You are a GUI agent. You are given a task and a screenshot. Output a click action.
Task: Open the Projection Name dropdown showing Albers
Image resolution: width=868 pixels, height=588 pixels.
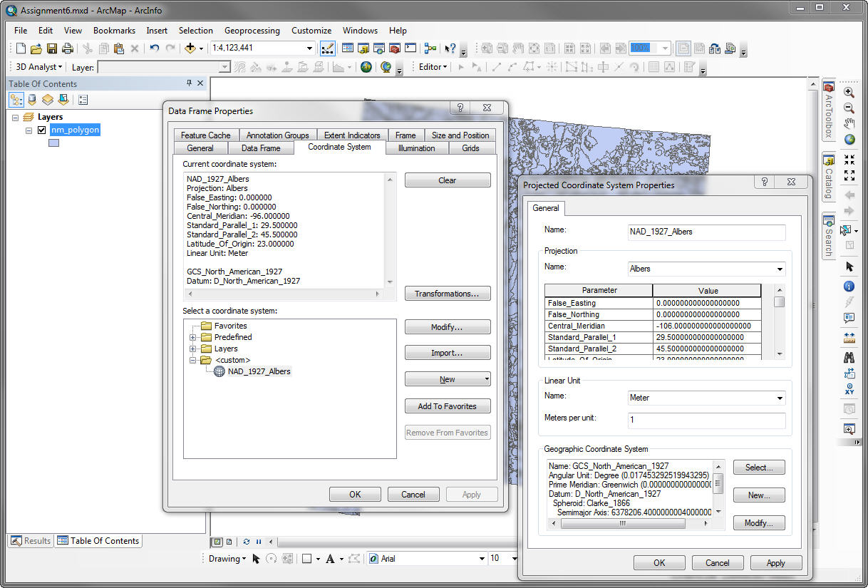tap(706, 269)
